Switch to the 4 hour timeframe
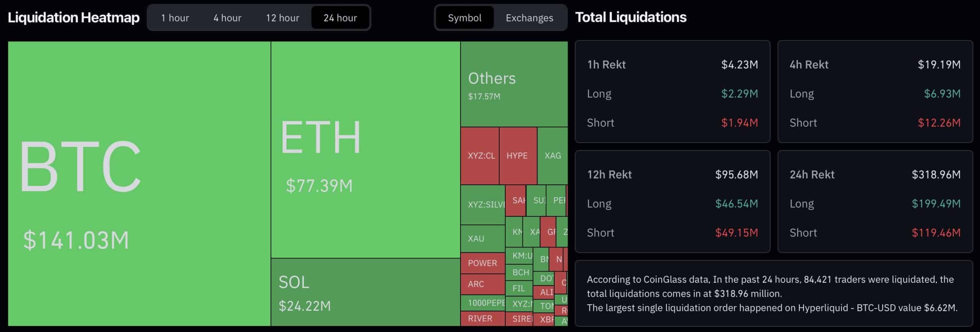980x332 pixels. click(227, 18)
